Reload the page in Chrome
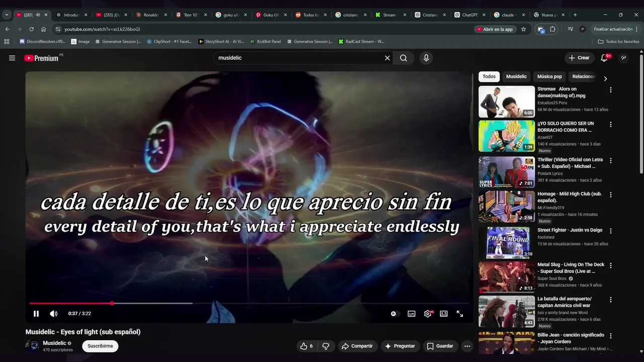 (x=31, y=29)
